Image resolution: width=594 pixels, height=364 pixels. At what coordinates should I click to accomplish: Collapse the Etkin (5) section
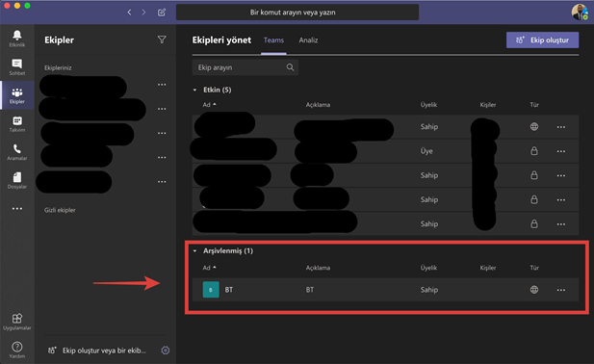point(194,91)
